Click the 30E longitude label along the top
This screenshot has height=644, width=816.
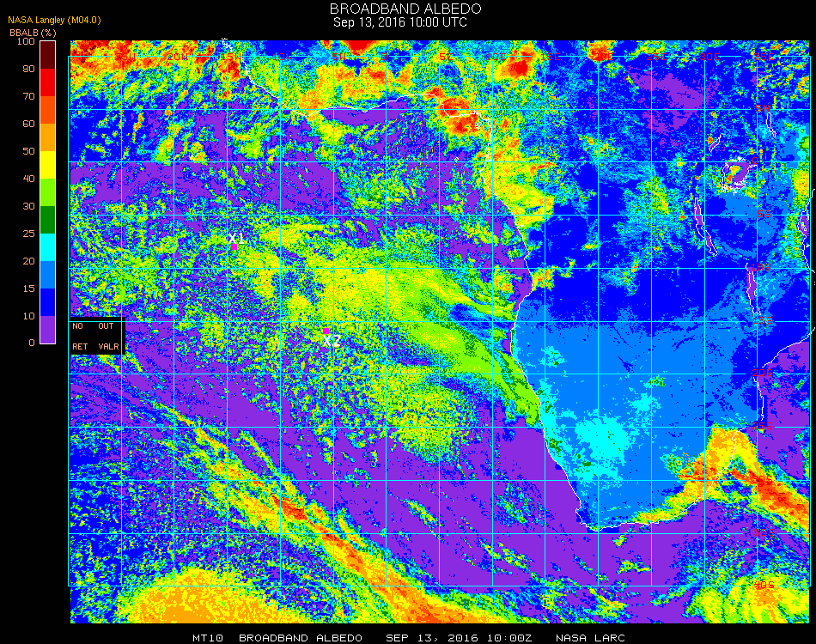coord(709,57)
